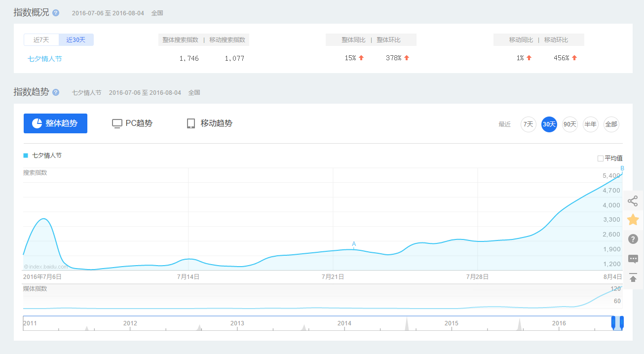Open feedback via speech bubble icon

(633, 259)
